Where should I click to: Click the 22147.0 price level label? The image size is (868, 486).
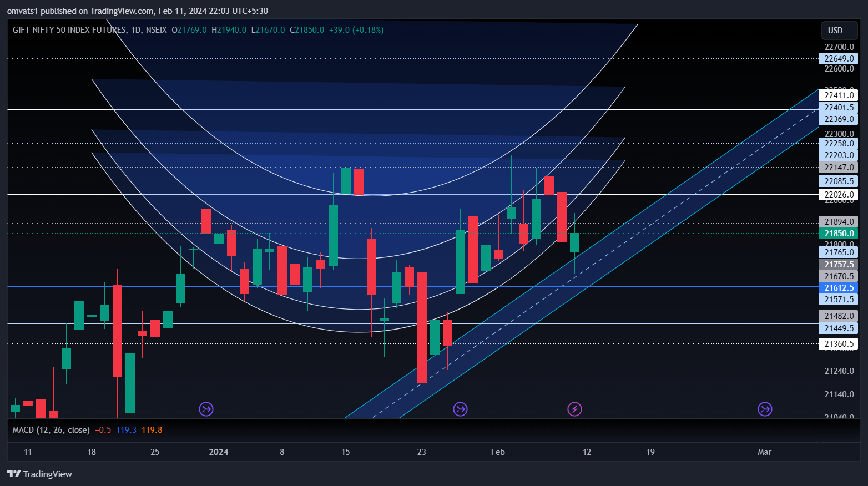pos(839,168)
